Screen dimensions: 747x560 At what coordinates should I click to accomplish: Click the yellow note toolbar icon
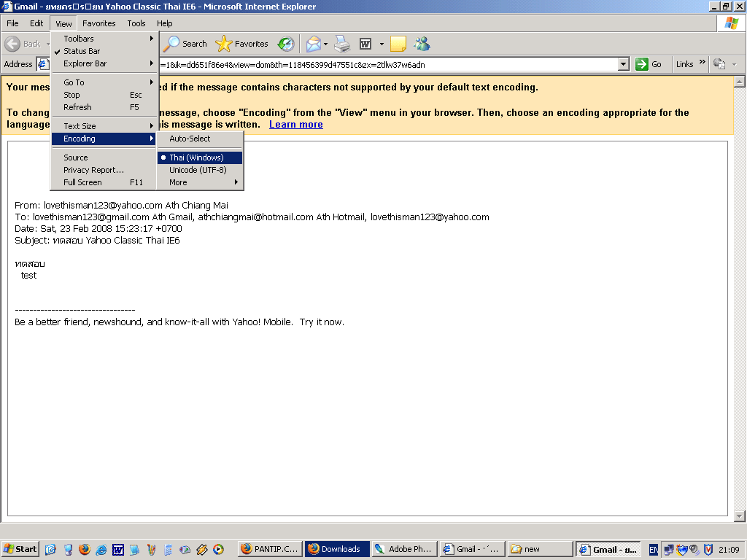click(x=398, y=44)
